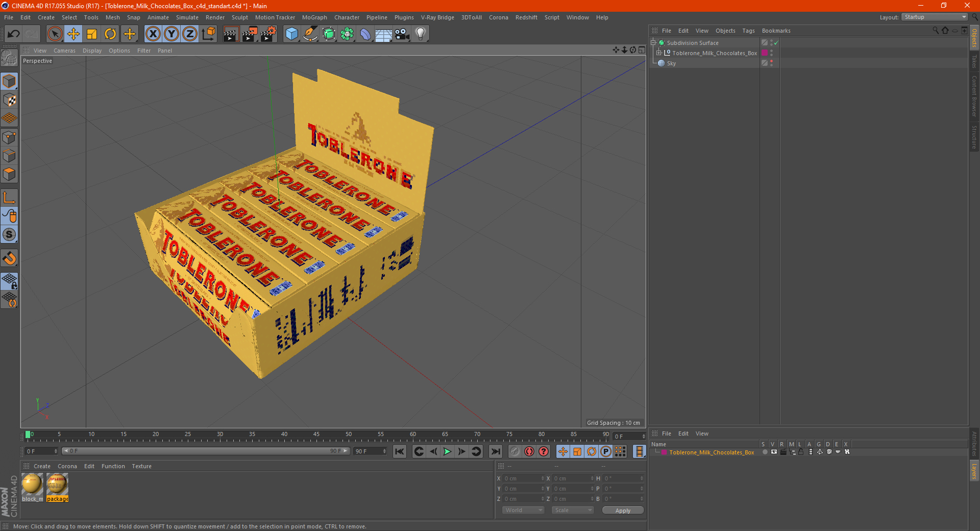Open the Spline Pen tool

pos(310,34)
